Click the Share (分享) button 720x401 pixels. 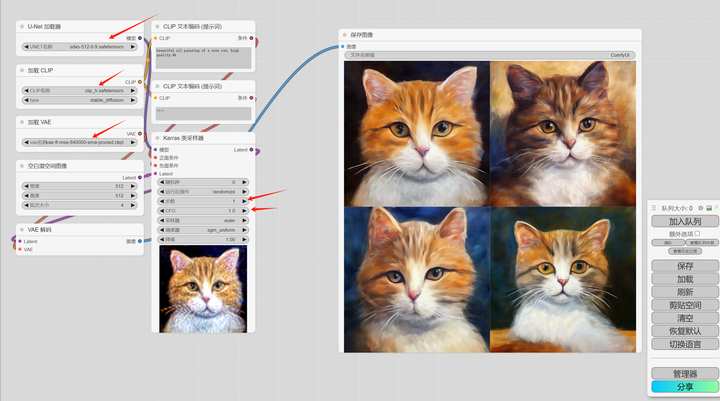click(x=684, y=387)
